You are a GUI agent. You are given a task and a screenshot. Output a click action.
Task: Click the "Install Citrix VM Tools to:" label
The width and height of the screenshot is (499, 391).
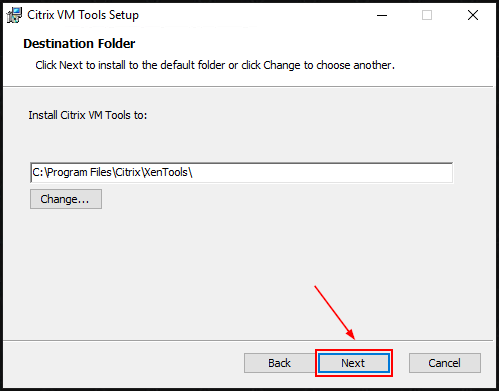[x=88, y=115]
